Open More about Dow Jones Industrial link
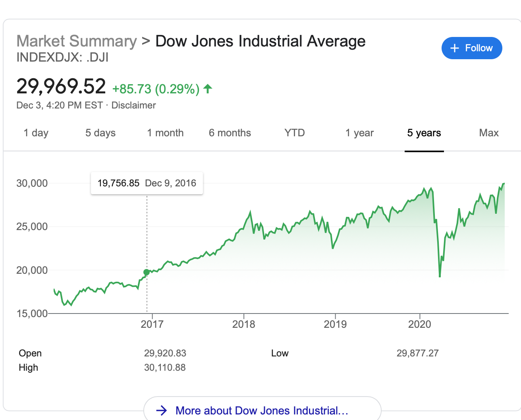521x420 pixels. point(262,410)
